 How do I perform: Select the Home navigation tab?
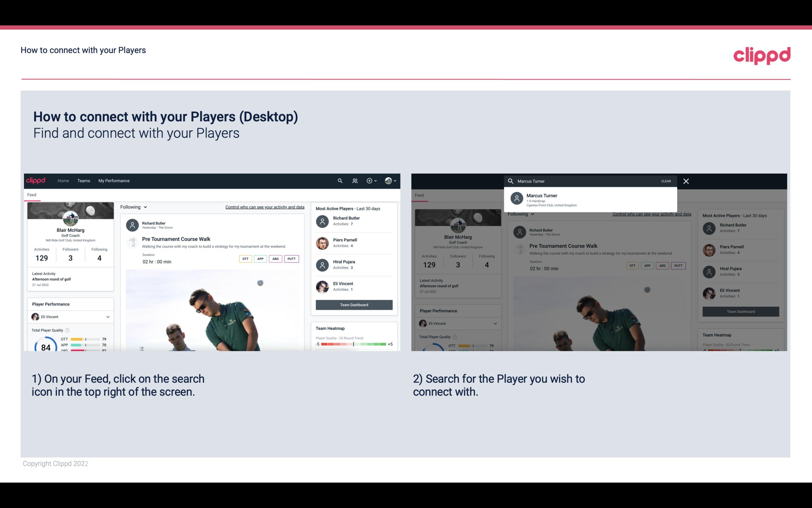coord(63,180)
